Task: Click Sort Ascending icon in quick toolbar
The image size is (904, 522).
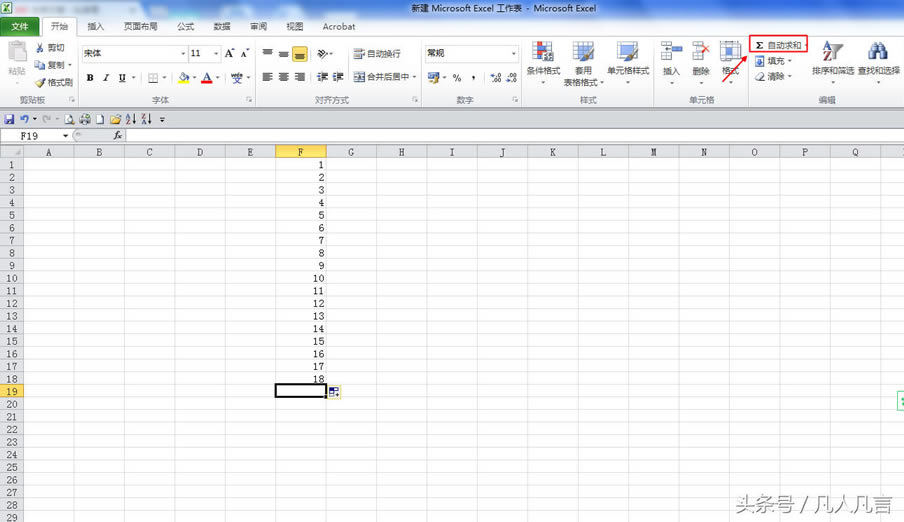Action: 131,119
